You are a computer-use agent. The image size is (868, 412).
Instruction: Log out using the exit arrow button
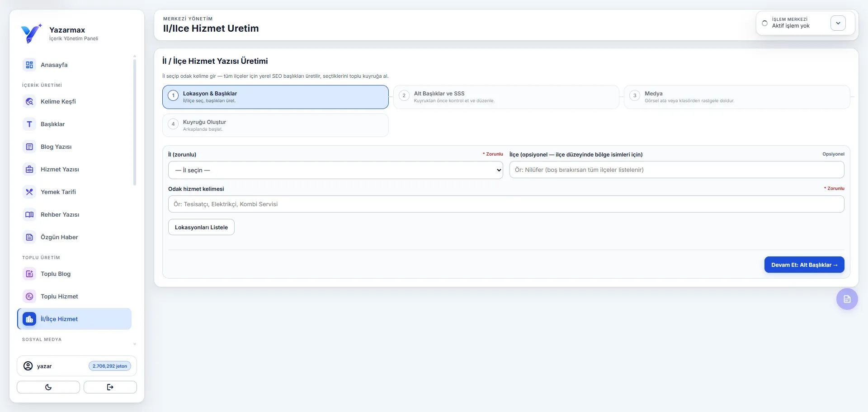tap(110, 387)
